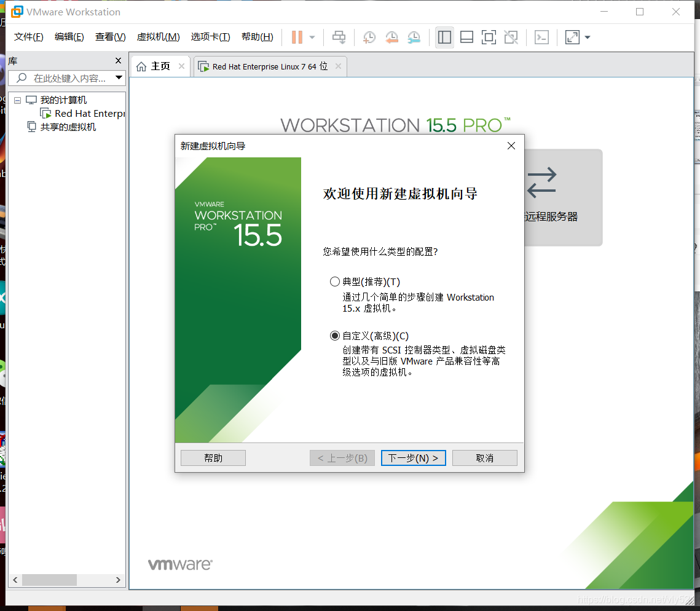Open the power options dropdown arrow beside pause
Image resolution: width=700 pixels, height=611 pixels.
pos(312,37)
